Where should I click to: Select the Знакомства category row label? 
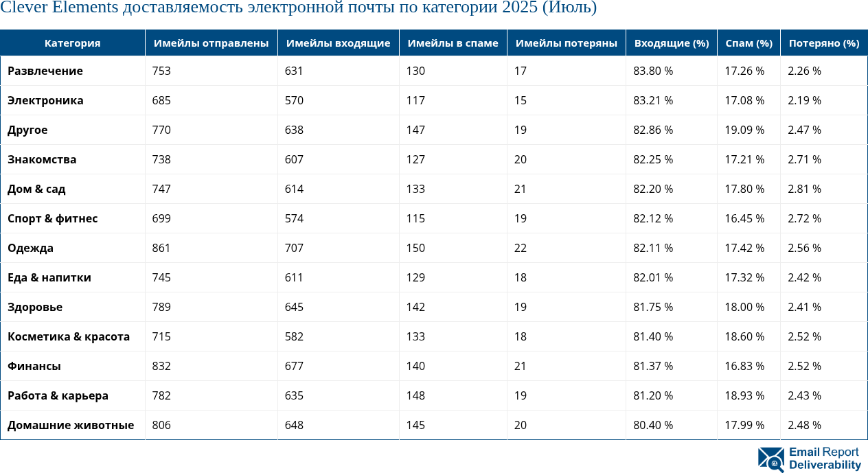coord(42,159)
